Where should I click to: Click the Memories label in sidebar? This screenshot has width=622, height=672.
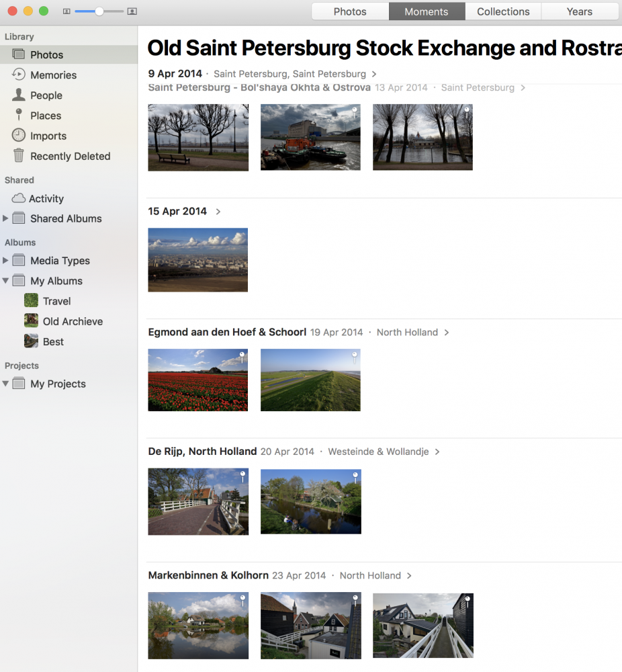click(54, 75)
